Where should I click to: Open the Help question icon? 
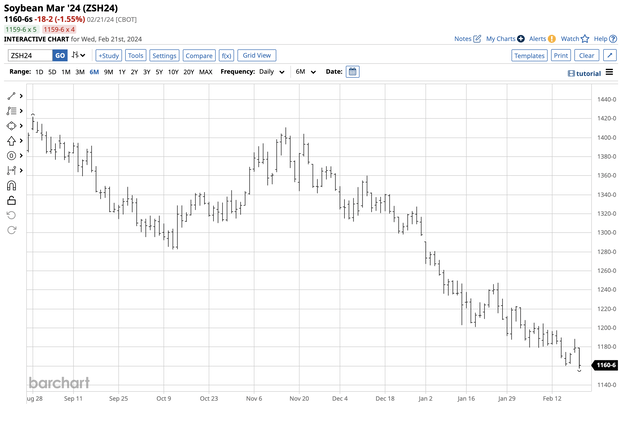[x=613, y=39]
